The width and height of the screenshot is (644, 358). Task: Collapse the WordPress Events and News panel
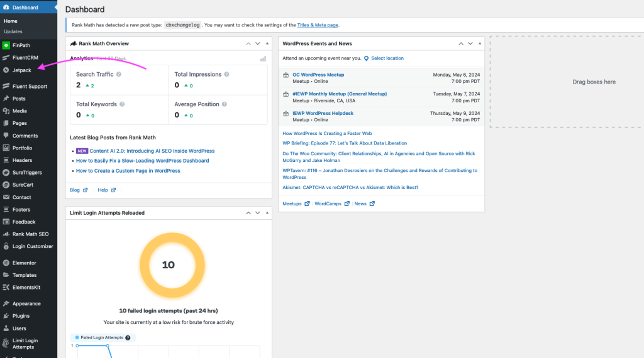(x=480, y=44)
